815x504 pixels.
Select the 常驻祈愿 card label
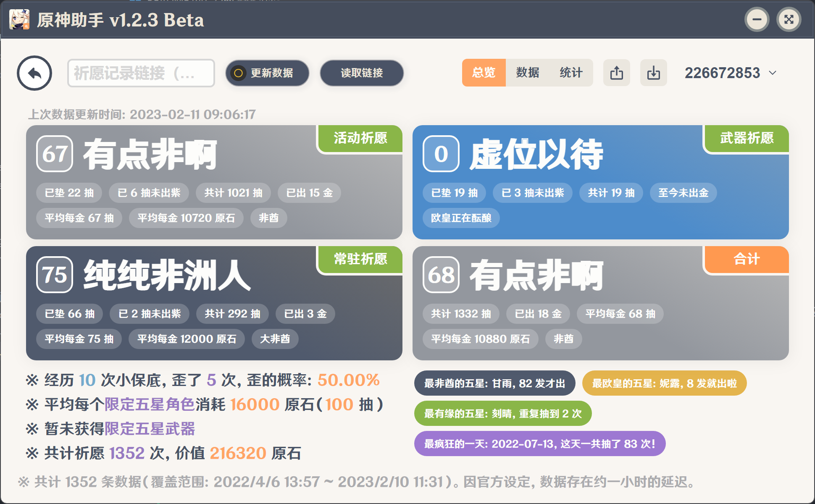tap(360, 259)
